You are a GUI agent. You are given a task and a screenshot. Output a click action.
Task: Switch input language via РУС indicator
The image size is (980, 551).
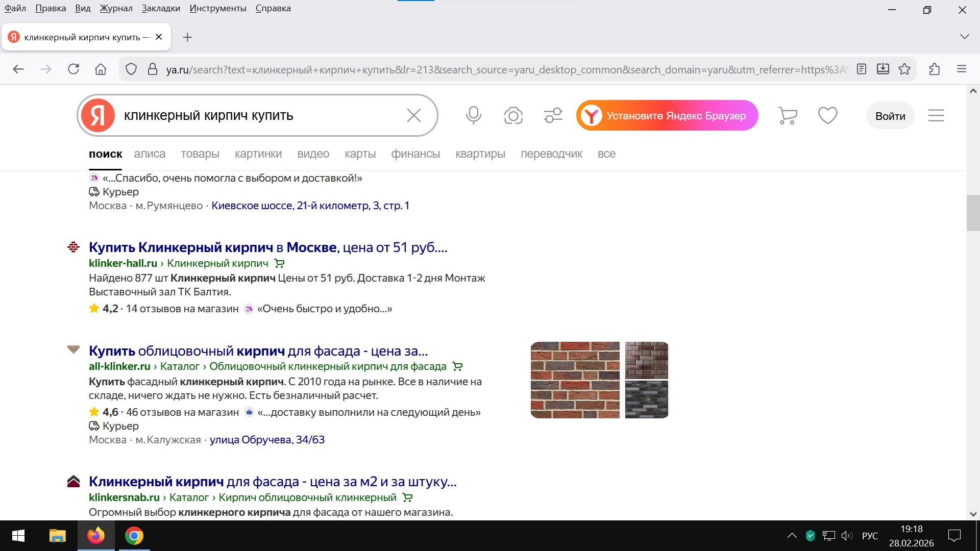click(x=870, y=536)
